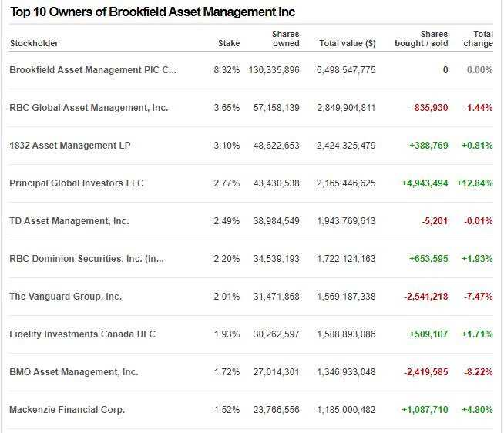Click the 2.01% stake value
504x433 pixels.
pos(227,297)
